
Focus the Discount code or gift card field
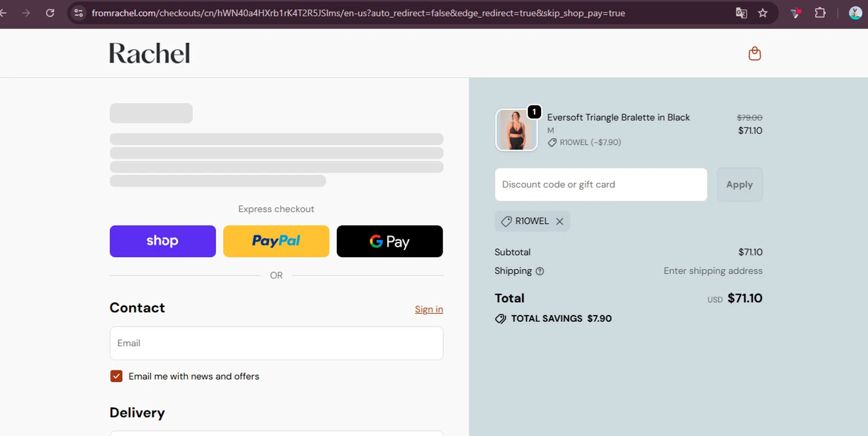pos(601,185)
